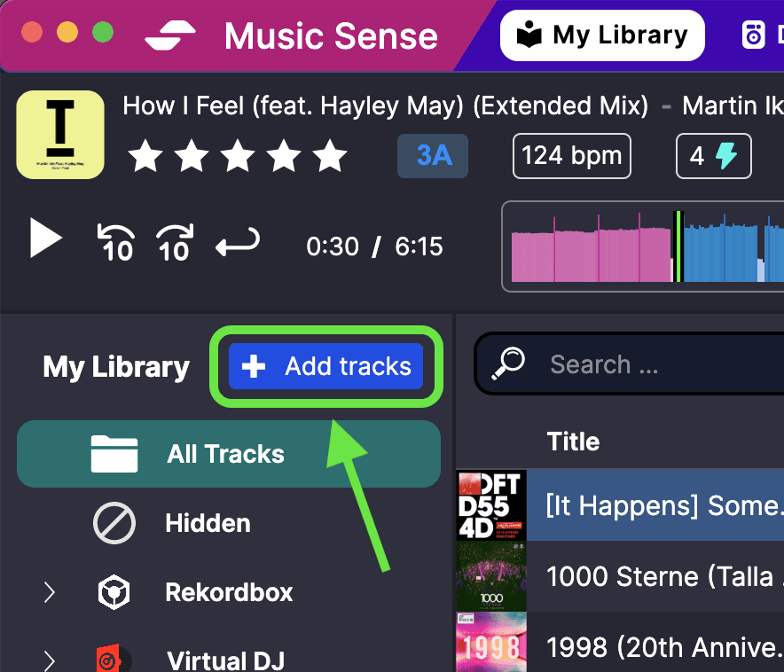Click the DFT D55 4D album thumbnail
The width and height of the screenshot is (784, 672).
click(x=490, y=505)
